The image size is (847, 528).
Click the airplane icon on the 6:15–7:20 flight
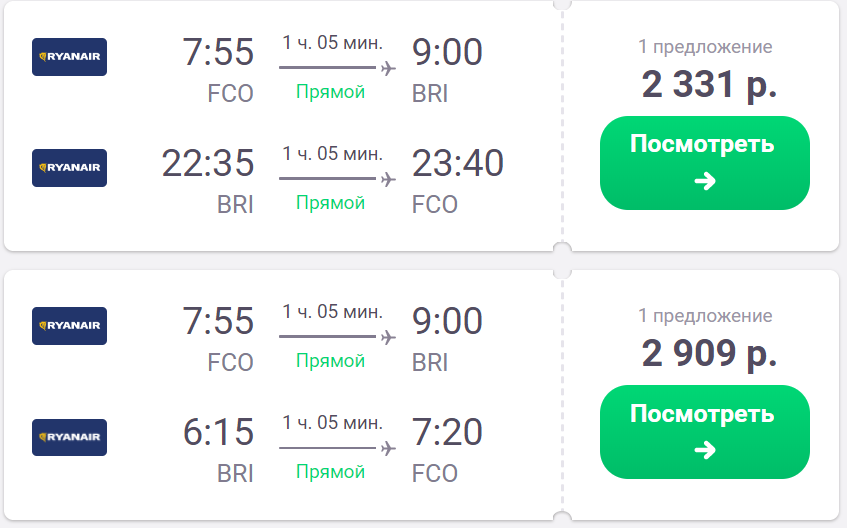388,448
